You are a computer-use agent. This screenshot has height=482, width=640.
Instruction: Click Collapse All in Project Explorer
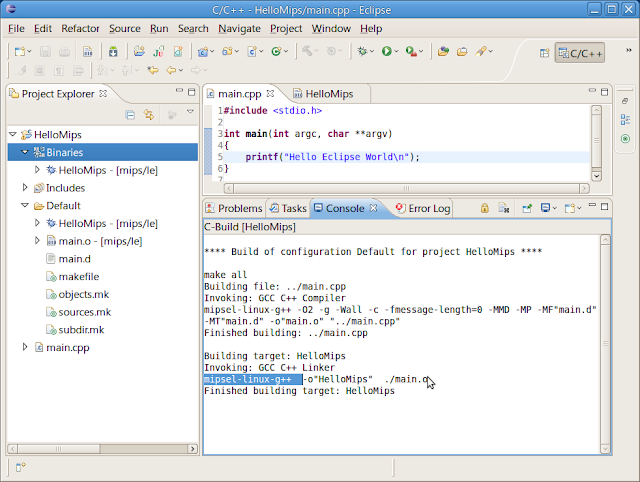click(130, 116)
